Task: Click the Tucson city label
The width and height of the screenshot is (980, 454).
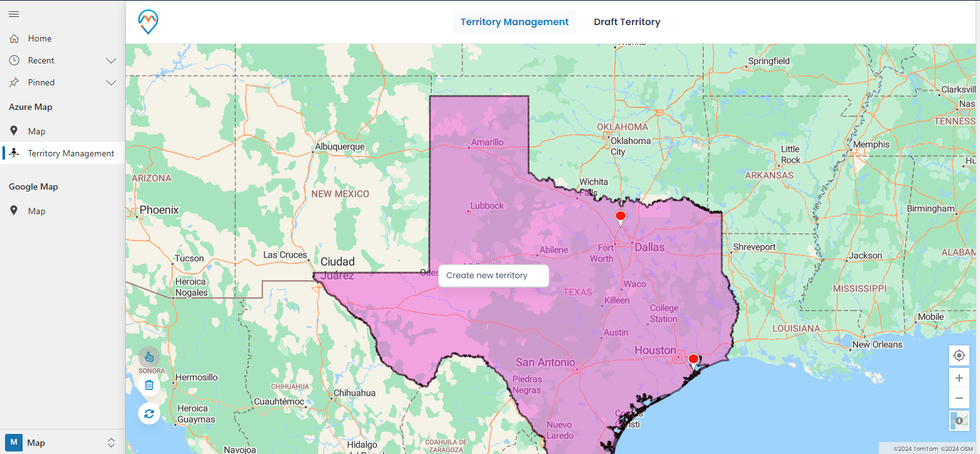Action: [x=189, y=258]
